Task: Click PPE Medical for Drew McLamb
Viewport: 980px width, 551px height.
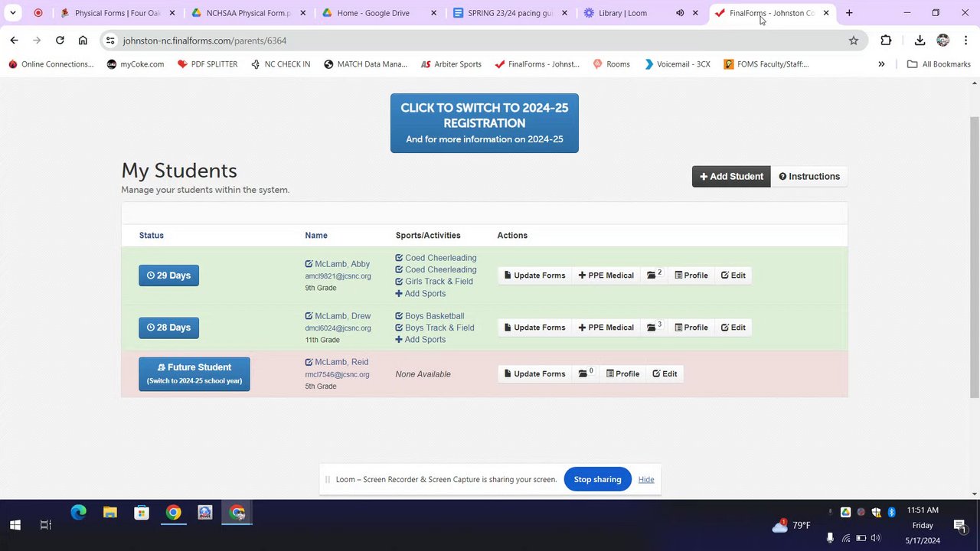Action: point(606,327)
